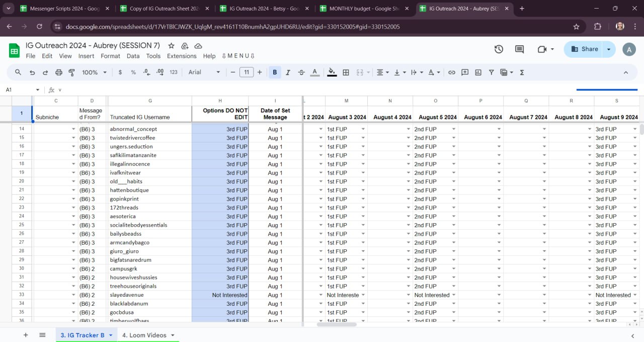Click the add new sheet plus button
This screenshot has height=342, width=644.
point(26,335)
